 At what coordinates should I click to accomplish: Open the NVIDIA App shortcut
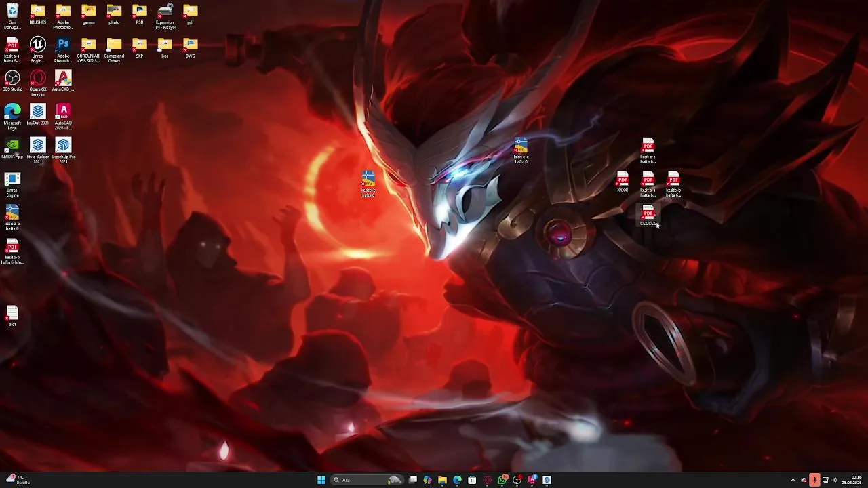(12, 148)
